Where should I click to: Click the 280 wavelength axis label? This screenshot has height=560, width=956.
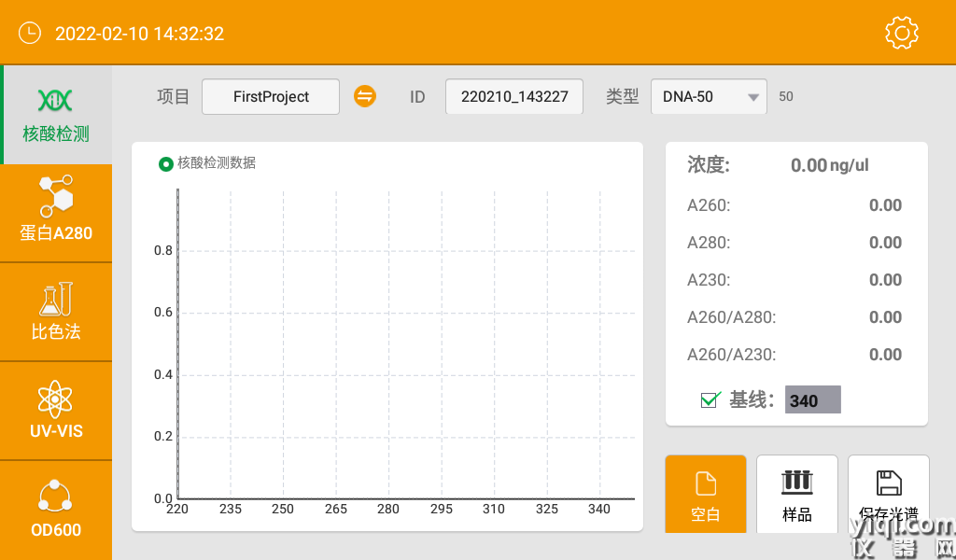point(388,509)
